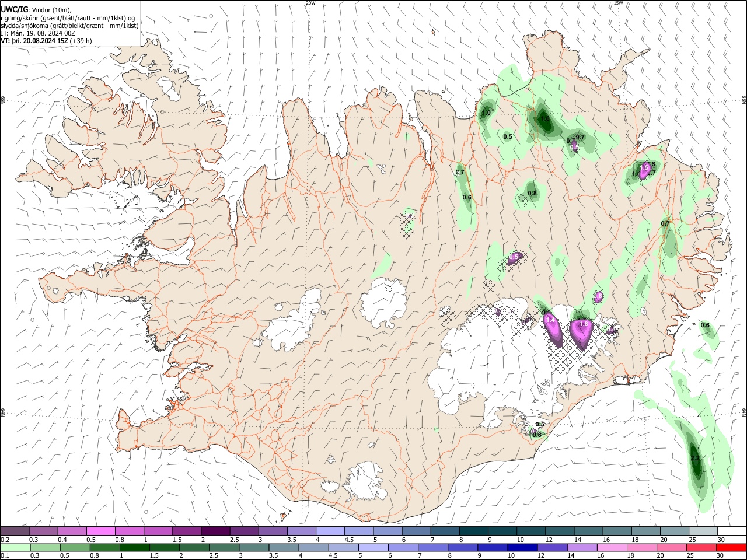
Task: Pick the light gray snow swatch at 25
Action: tap(702, 531)
